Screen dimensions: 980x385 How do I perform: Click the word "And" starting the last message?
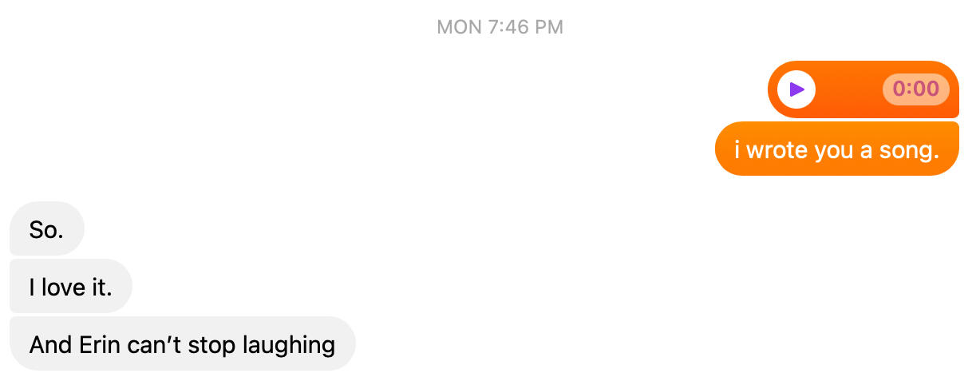(49, 344)
